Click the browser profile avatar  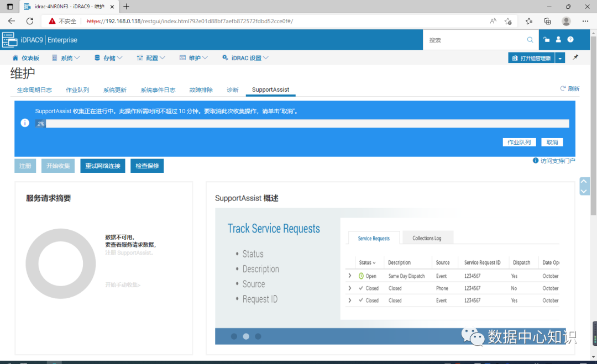click(x=566, y=21)
